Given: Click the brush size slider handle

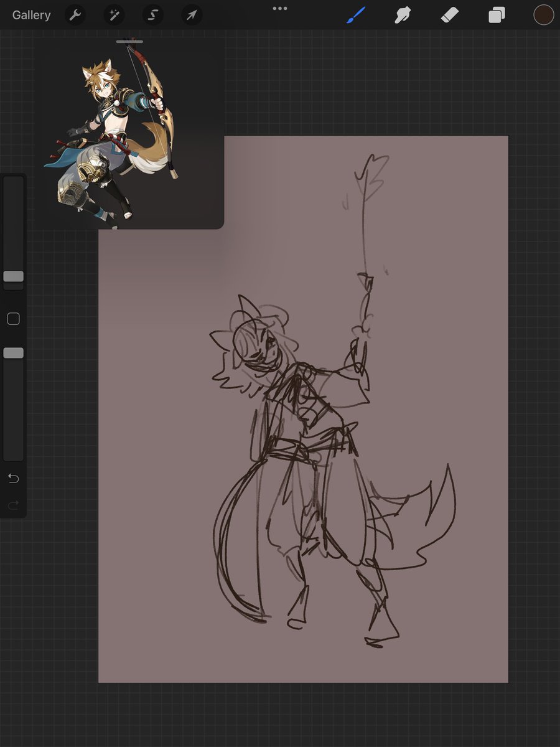Looking at the screenshot, I should tap(13, 276).
